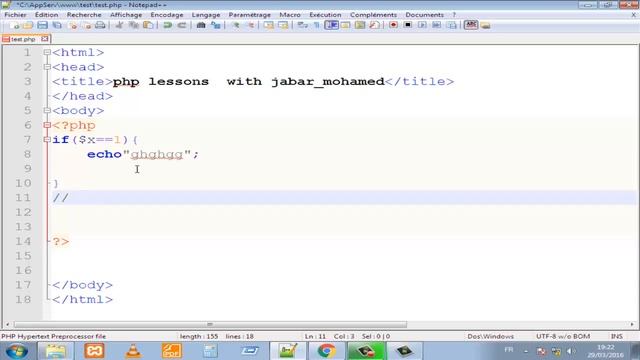Screen dimensions: 640x360
Task: Click the Redo toolbar icon
Action: click(182, 25)
